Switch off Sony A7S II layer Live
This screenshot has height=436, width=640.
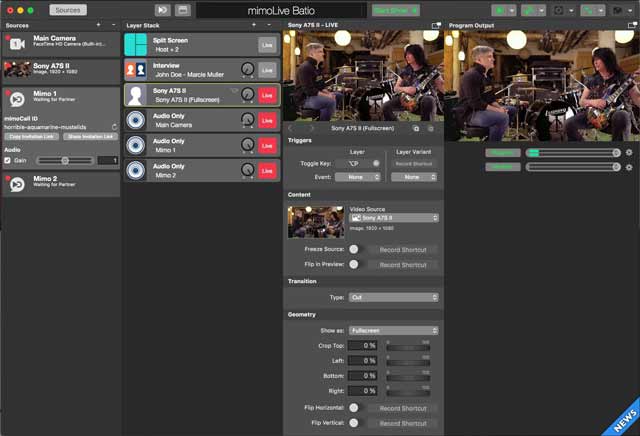click(x=267, y=95)
